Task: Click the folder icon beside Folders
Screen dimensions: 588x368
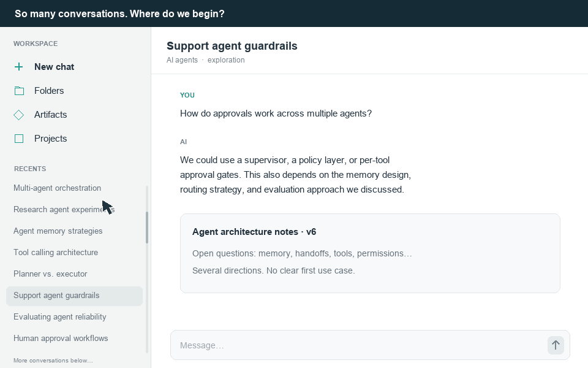Action: [19, 91]
